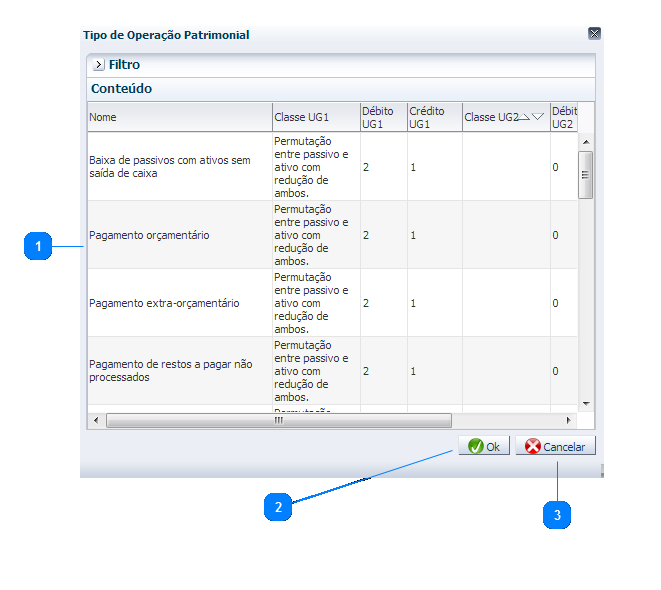Click the Crédito UG1 column header
Viewport: 661px width, 590px height.
pyautogui.click(x=433, y=117)
